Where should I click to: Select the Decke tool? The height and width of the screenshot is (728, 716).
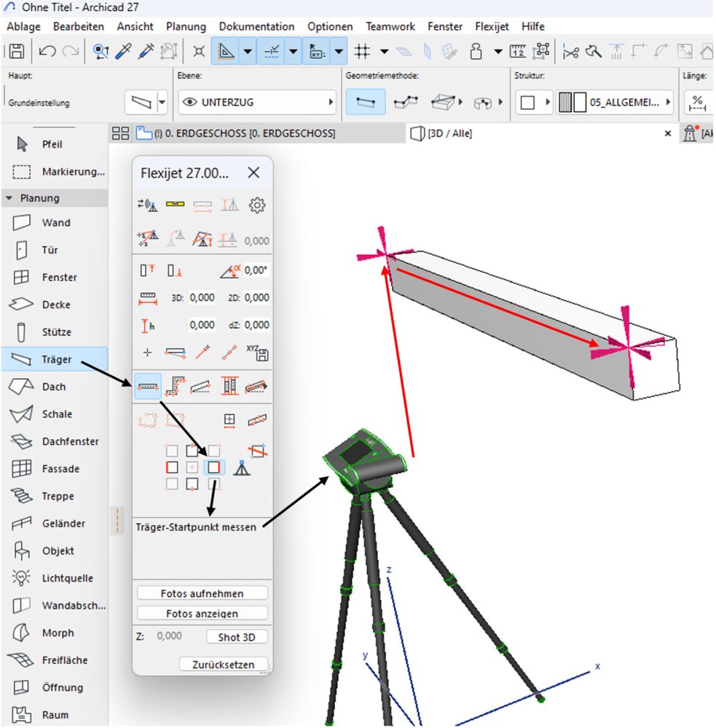tap(55, 304)
